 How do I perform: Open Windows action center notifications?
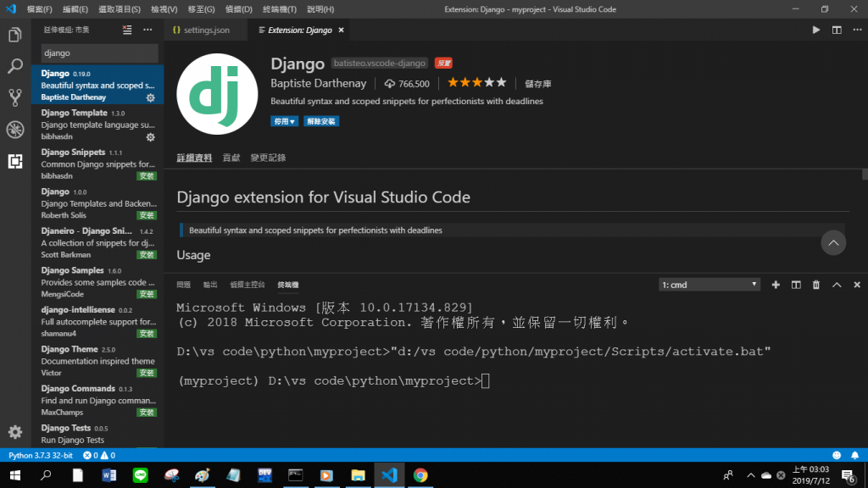[x=848, y=475]
